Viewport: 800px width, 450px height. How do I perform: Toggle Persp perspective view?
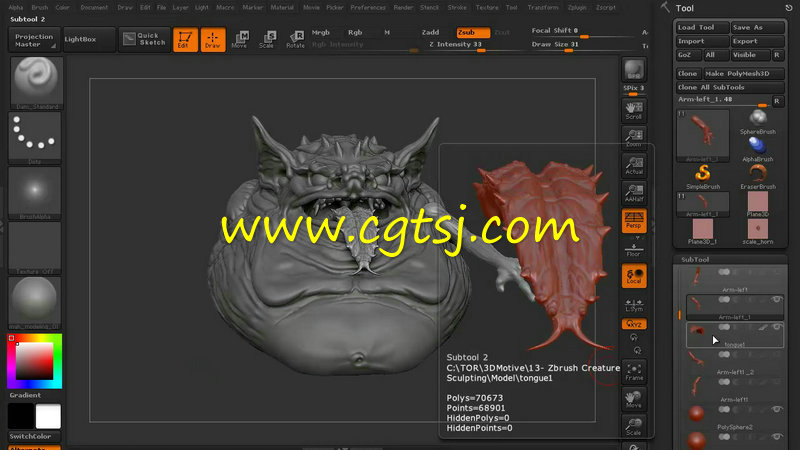pos(634,221)
